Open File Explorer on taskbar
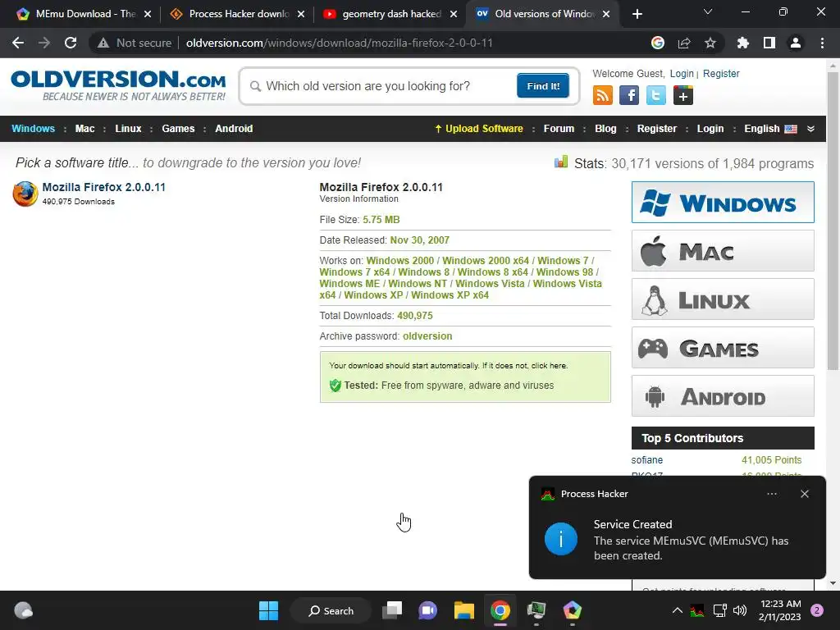 pyautogui.click(x=464, y=610)
